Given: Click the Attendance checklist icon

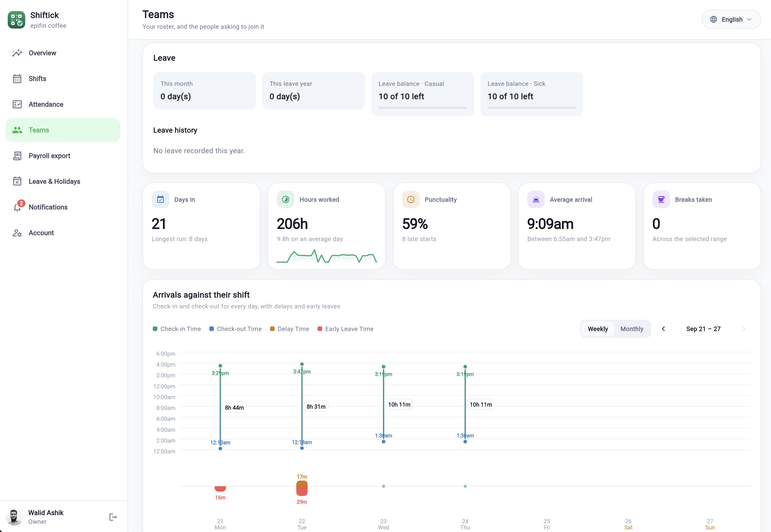Looking at the screenshot, I should (x=17, y=104).
